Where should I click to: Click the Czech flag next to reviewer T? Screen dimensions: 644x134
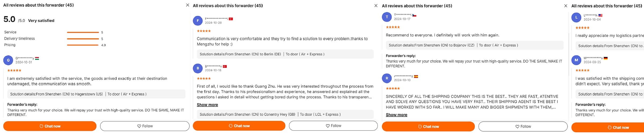click(x=414, y=15)
